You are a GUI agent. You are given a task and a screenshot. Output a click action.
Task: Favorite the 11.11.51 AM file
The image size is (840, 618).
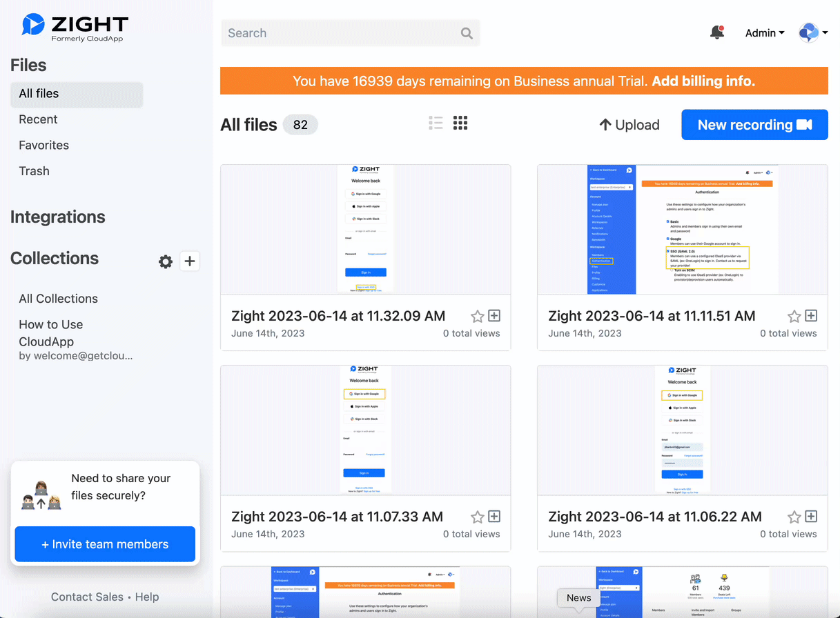point(794,316)
